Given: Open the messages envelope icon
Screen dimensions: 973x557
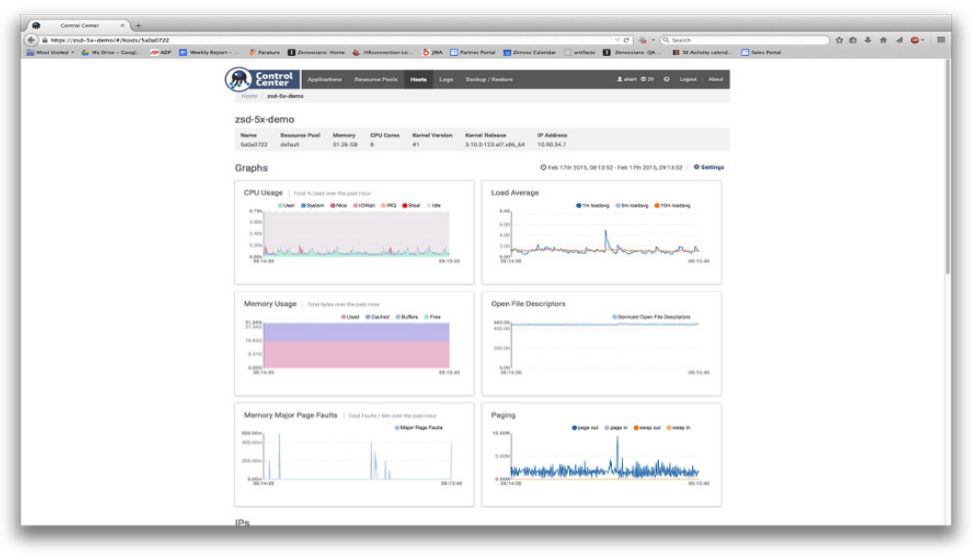Looking at the screenshot, I should (643, 79).
